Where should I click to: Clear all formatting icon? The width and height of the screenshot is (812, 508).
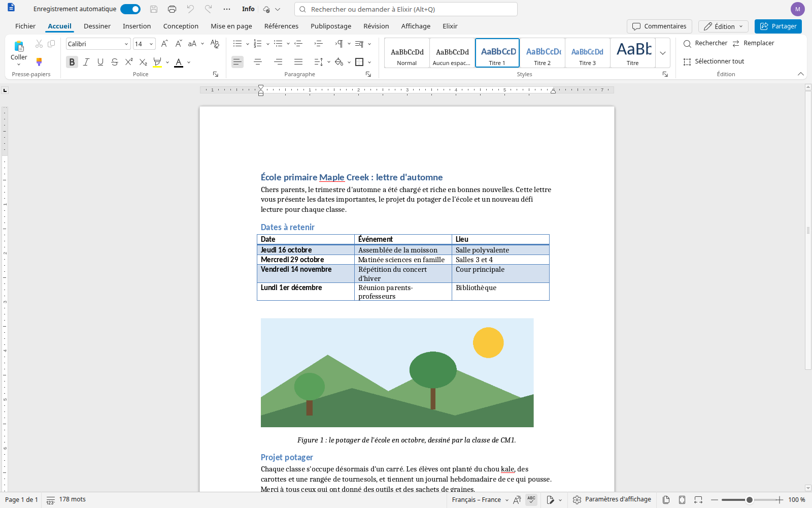(x=215, y=44)
